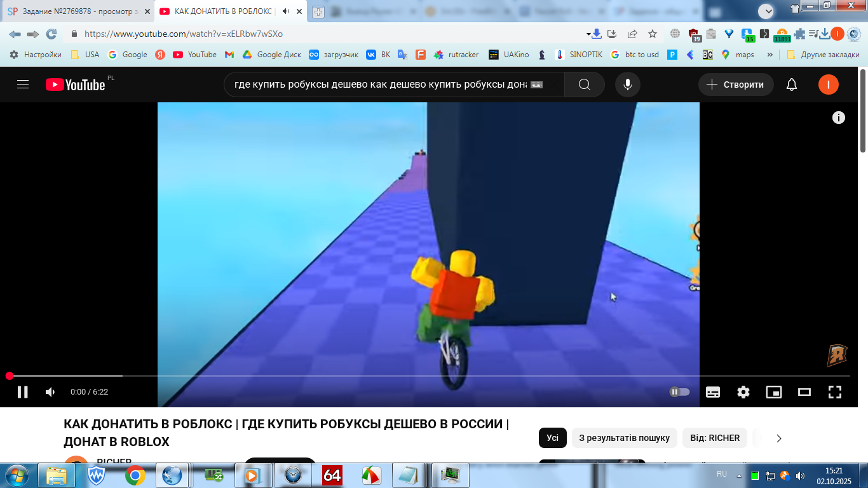Open the Другие закладки folder
The image size is (868, 488).
pyautogui.click(x=823, y=55)
